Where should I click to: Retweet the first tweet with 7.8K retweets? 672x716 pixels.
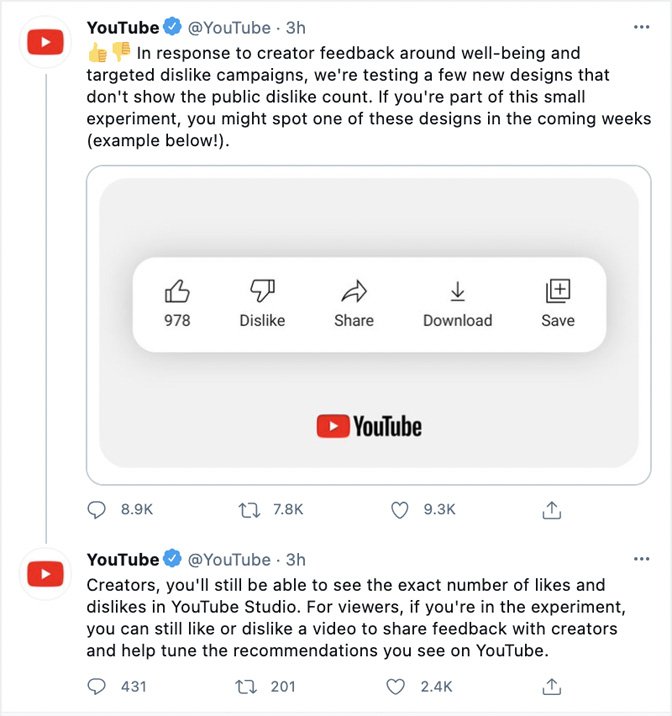[x=249, y=510]
